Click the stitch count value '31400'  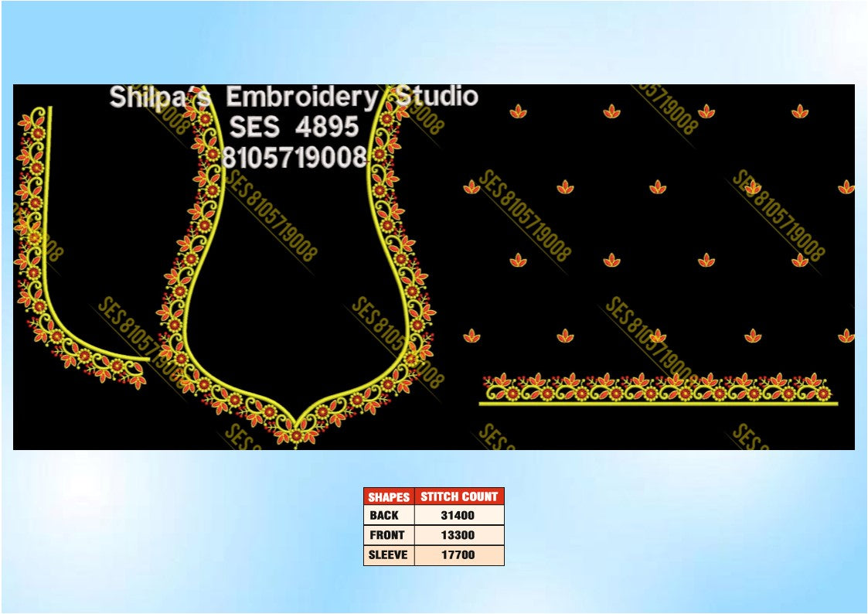(459, 516)
